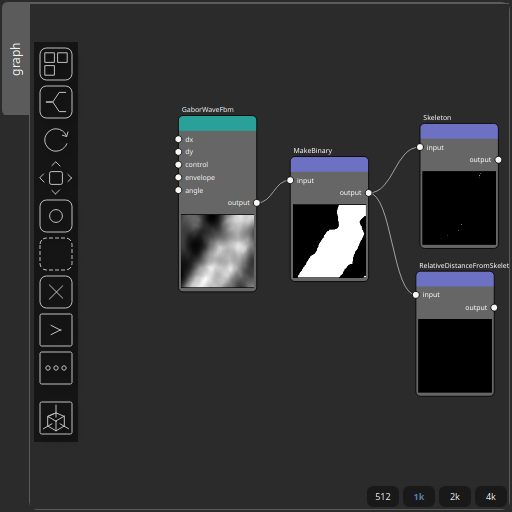Click the MakeBinary node title text
This screenshot has width=512, height=512.
pyautogui.click(x=313, y=151)
